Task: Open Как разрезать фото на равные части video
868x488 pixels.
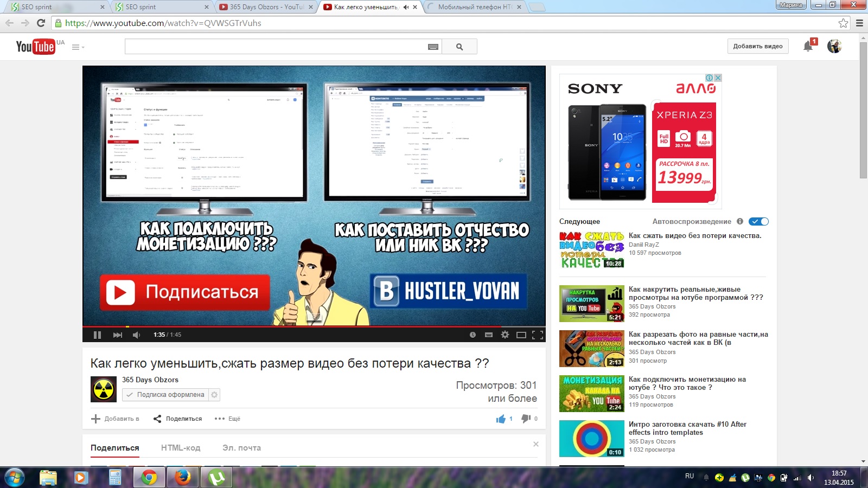Action: tap(699, 338)
